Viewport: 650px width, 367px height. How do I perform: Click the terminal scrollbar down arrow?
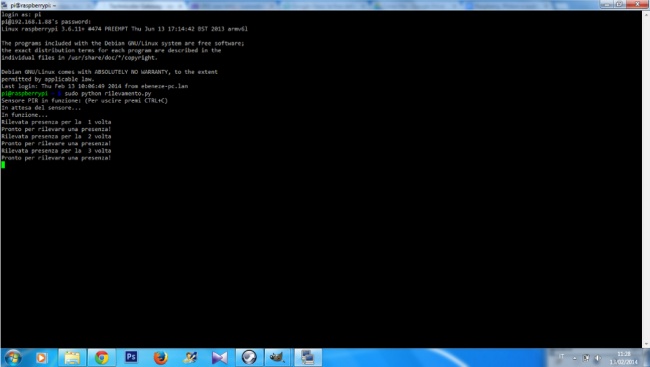646,345
